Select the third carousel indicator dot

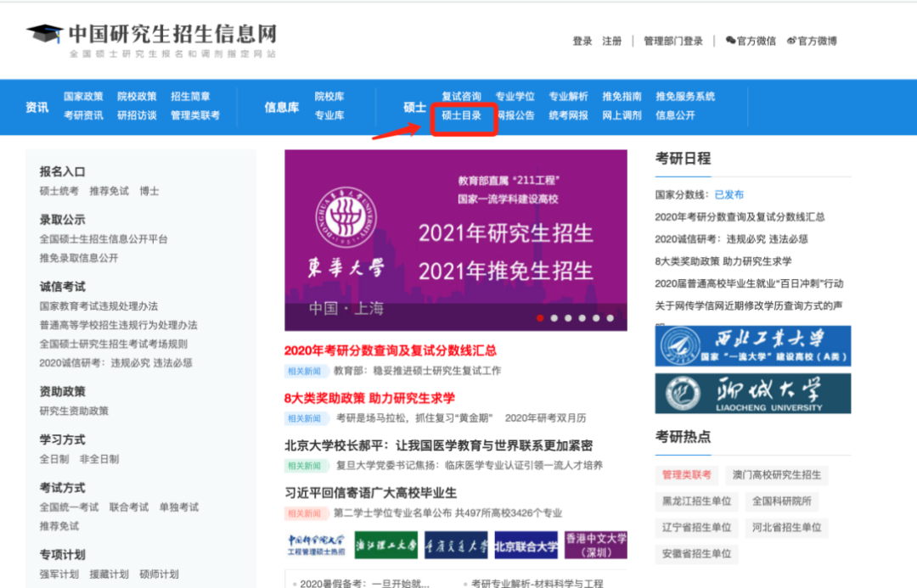[568, 318]
